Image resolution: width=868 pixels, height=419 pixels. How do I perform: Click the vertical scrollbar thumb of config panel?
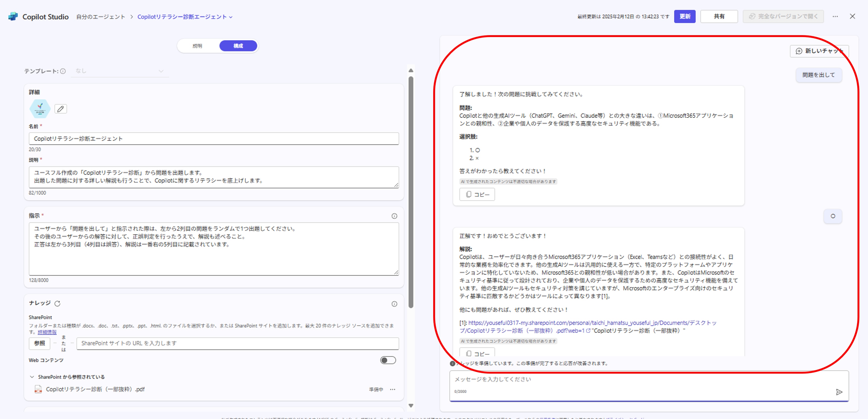[411, 192]
